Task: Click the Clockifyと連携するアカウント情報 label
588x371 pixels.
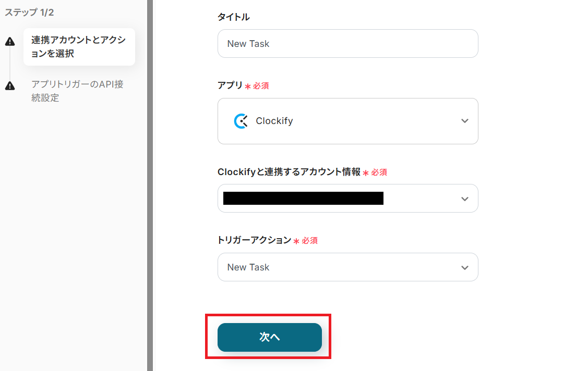Action: 289,172
